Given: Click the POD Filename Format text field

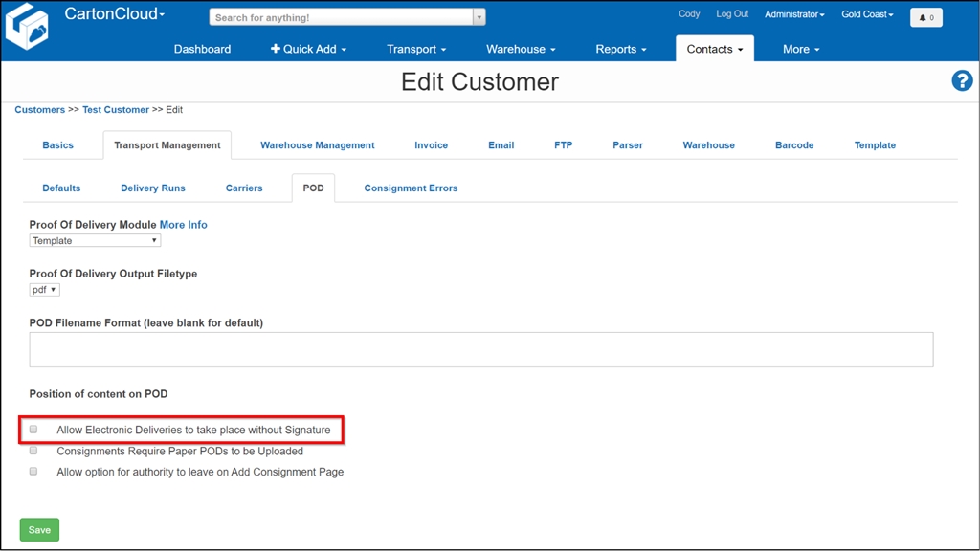Looking at the screenshot, I should click(x=481, y=349).
